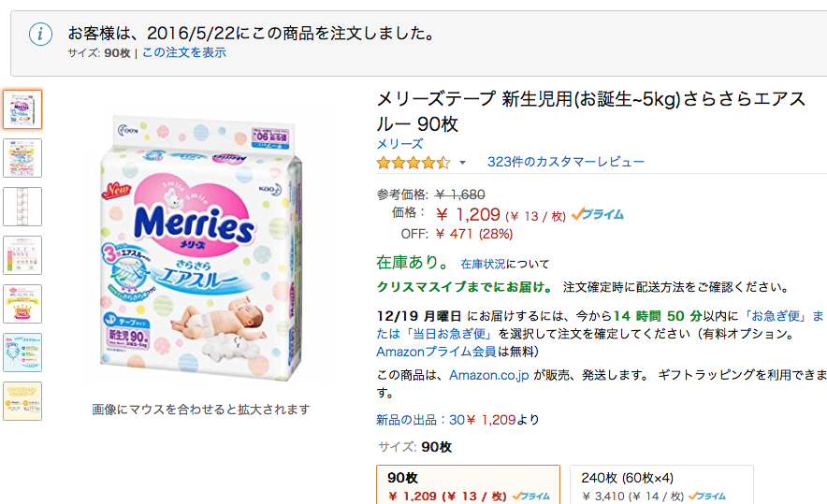
Task: Click the star rating icons
Action: pyautogui.click(x=413, y=163)
